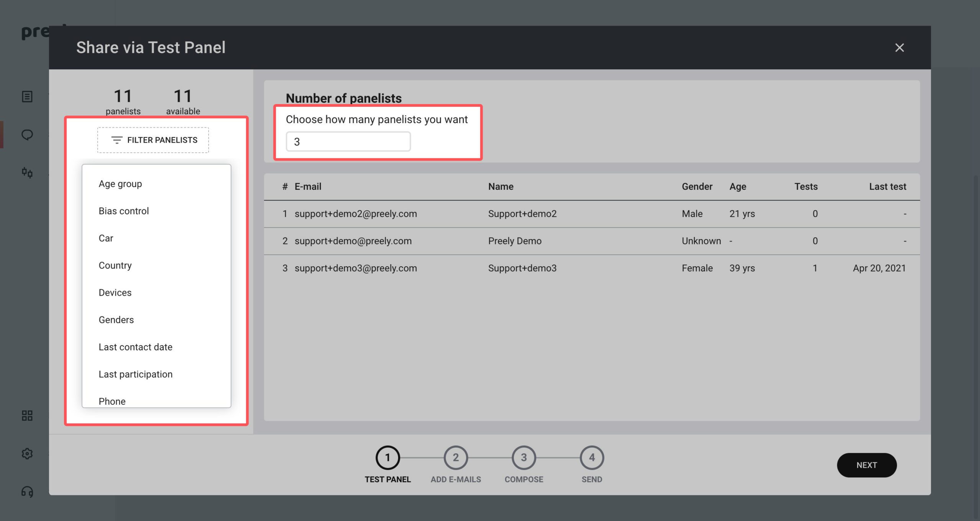Select the Bias control filter

(x=157, y=211)
